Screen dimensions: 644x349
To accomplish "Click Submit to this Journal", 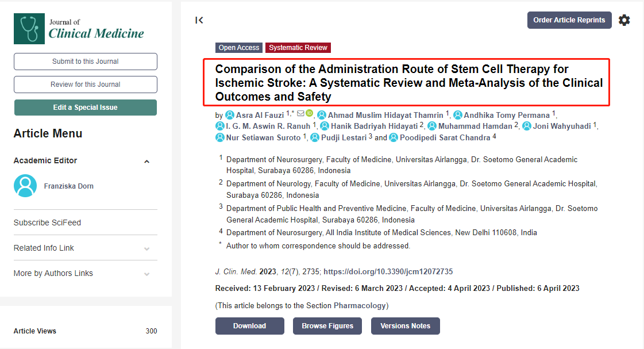I will [x=86, y=62].
